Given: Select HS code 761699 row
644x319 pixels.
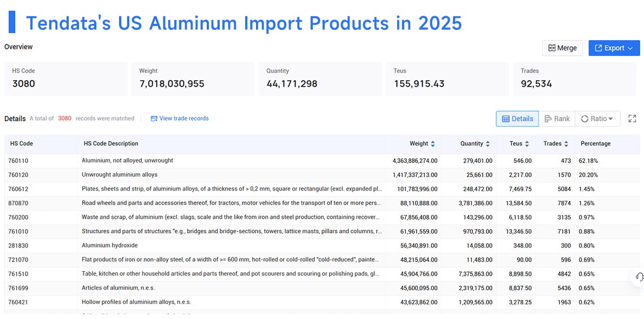Looking at the screenshot, I should pyautogui.click(x=322, y=288).
